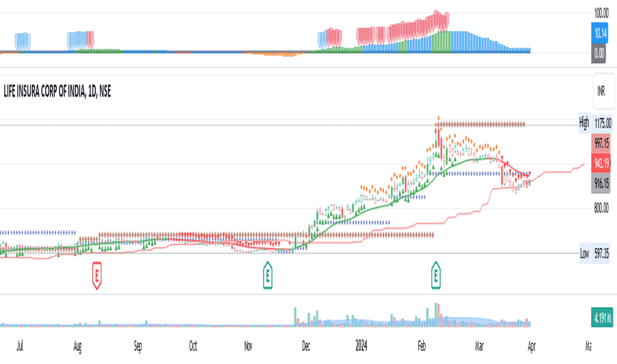Click the gray 916.15 price tag
The image size is (617, 364).
[601, 183]
